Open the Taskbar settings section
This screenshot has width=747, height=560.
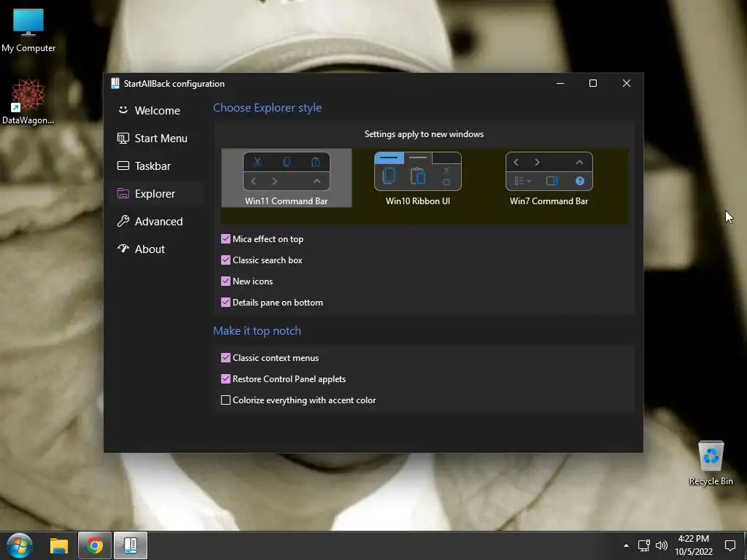pyautogui.click(x=156, y=166)
